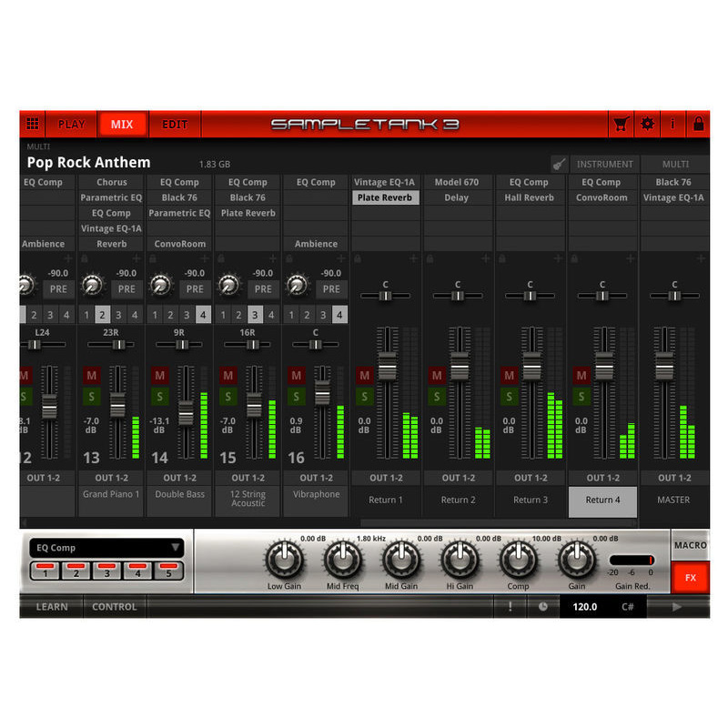The height and width of the screenshot is (728, 728).
Task: Click the play arrow button
Action: click(677, 606)
